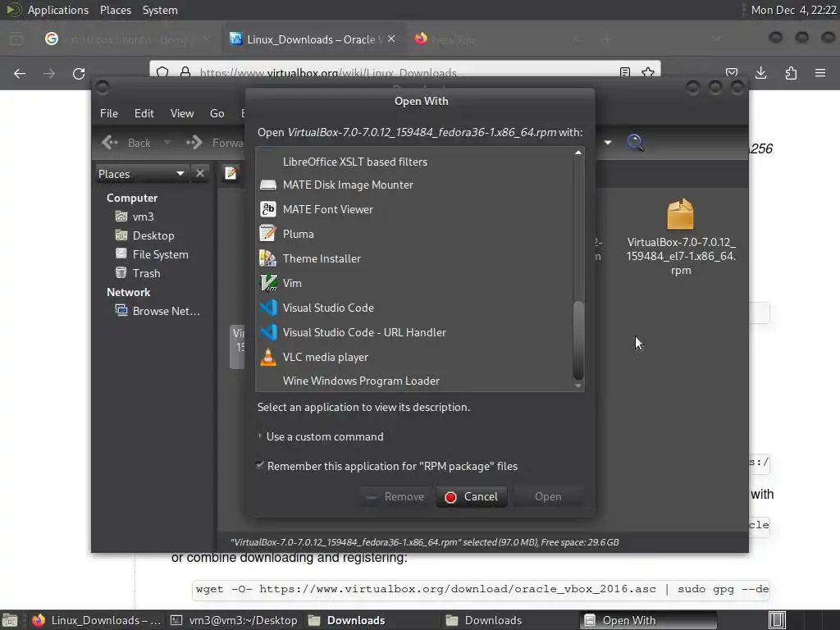Viewport: 840px width, 630px height.
Task: Open the System panel menu
Action: [x=160, y=10]
